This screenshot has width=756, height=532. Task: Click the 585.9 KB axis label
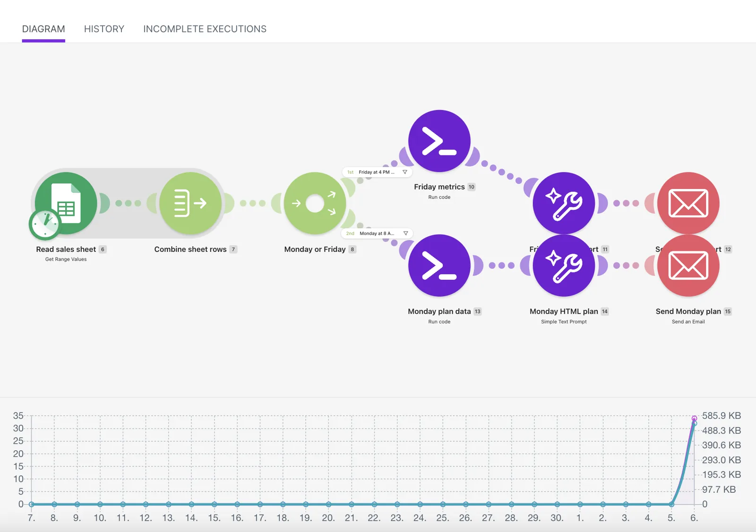tap(721, 416)
